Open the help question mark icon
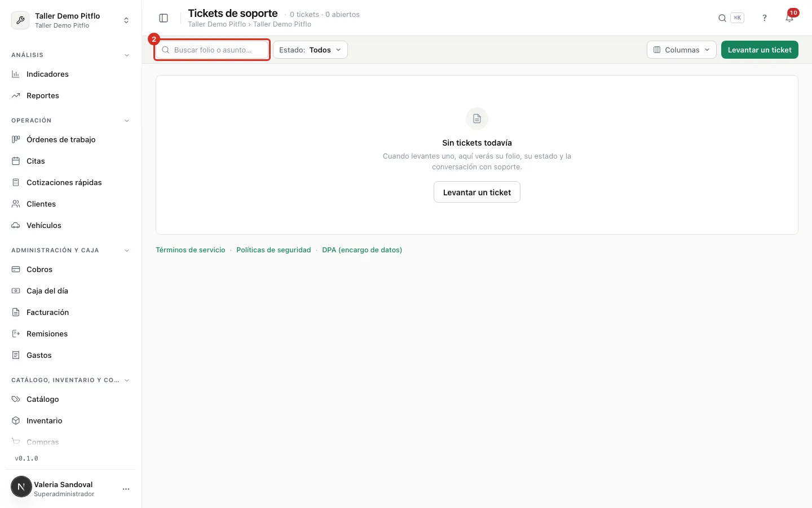 pyautogui.click(x=765, y=18)
